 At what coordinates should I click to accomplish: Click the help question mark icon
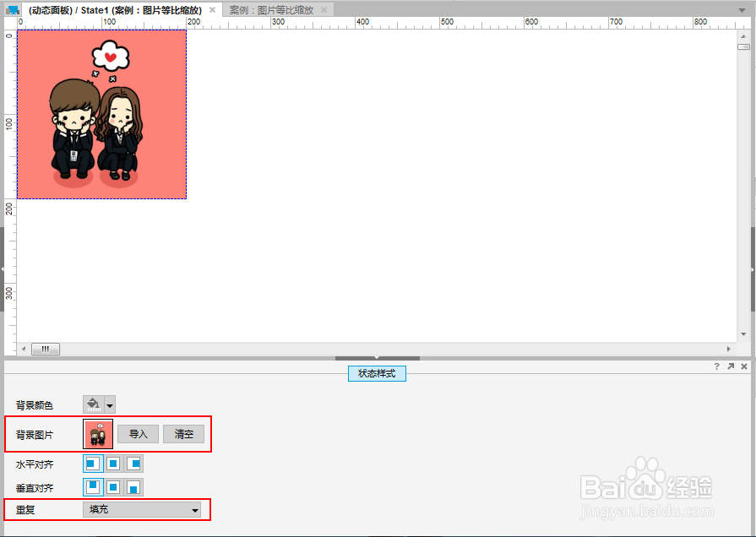[716, 366]
